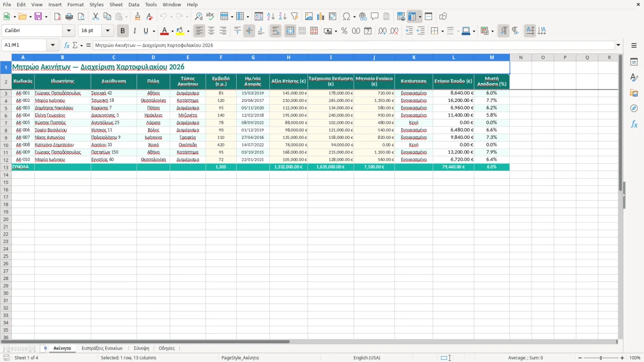
Task: Insert Pivot Table icon
Action: (x=333, y=17)
